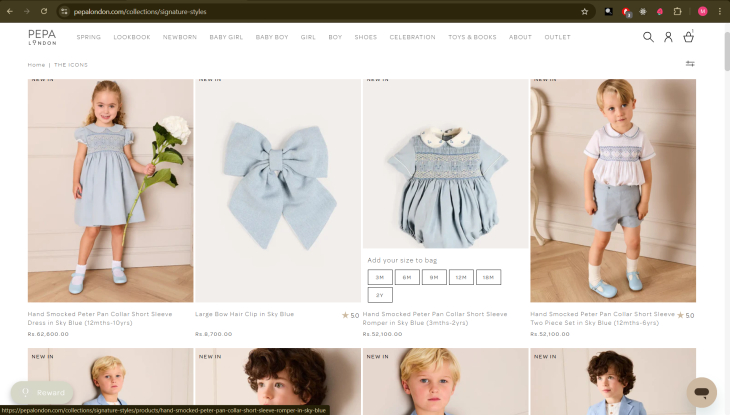The height and width of the screenshot is (415, 730).
Task: Select size 12M for romper
Action: (x=461, y=277)
